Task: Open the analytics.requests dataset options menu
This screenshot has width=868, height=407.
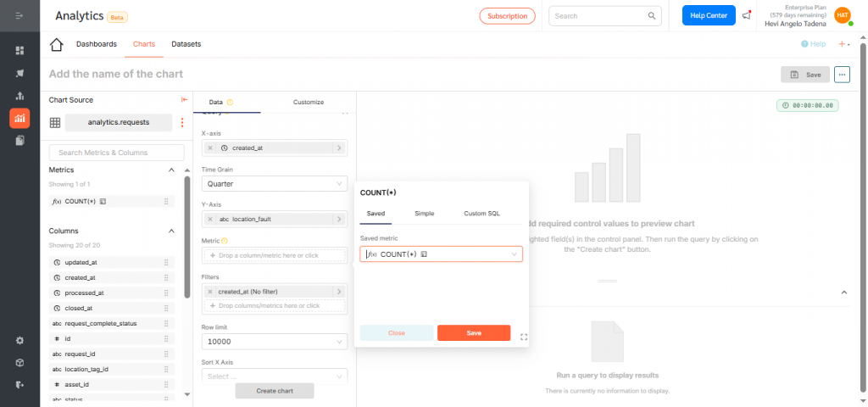Action: point(181,122)
